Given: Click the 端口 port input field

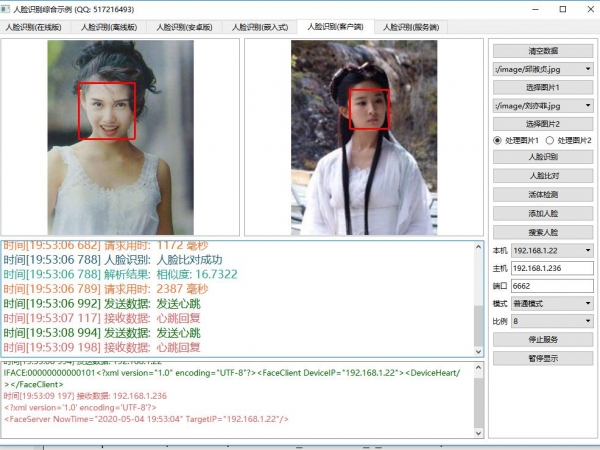Looking at the screenshot, I should pos(552,285).
